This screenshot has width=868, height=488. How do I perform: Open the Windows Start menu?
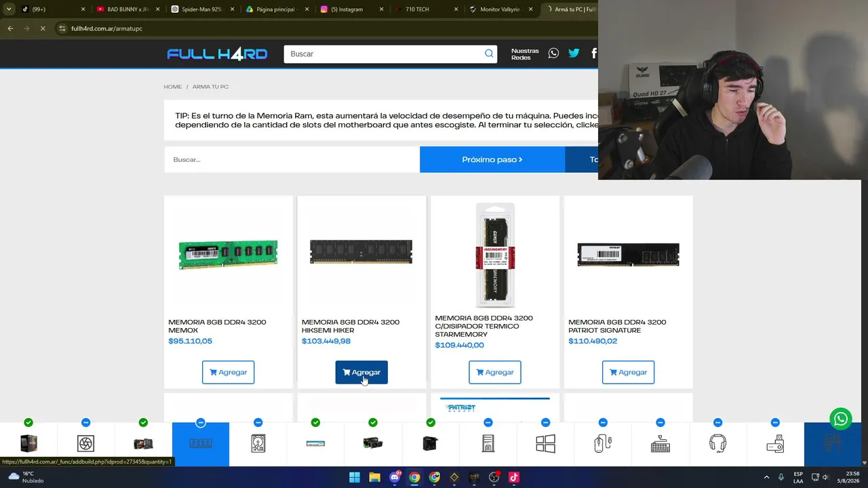[355, 477]
